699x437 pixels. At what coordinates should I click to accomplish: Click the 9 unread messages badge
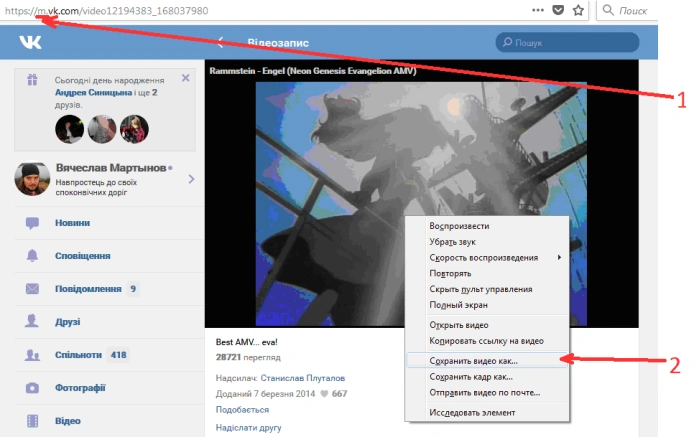[x=133, y=289]
